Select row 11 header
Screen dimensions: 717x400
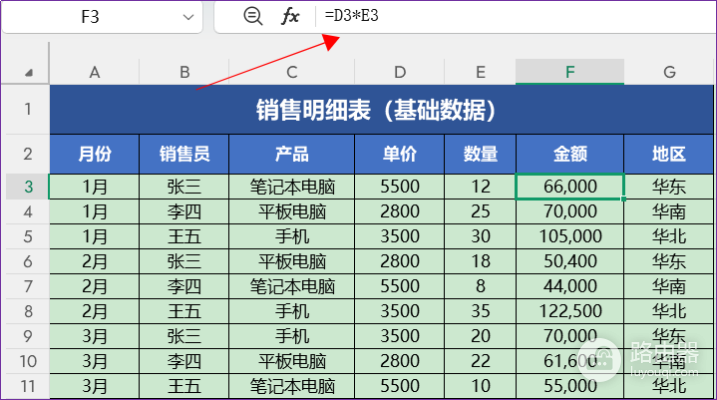(x=27, y=386)
